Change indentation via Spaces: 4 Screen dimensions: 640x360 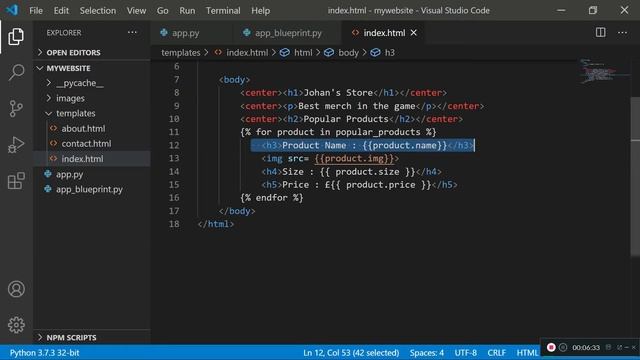pyautogui.click(x=427, y=353)
